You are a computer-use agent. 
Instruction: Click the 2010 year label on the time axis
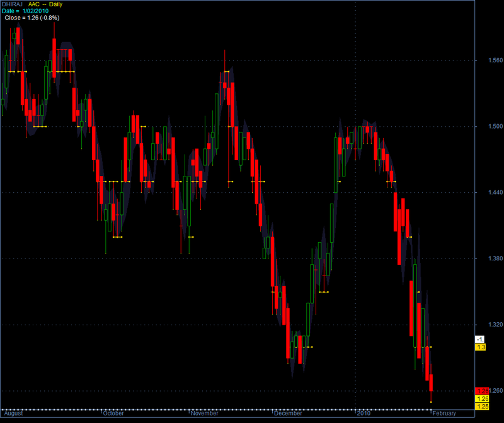364,414
